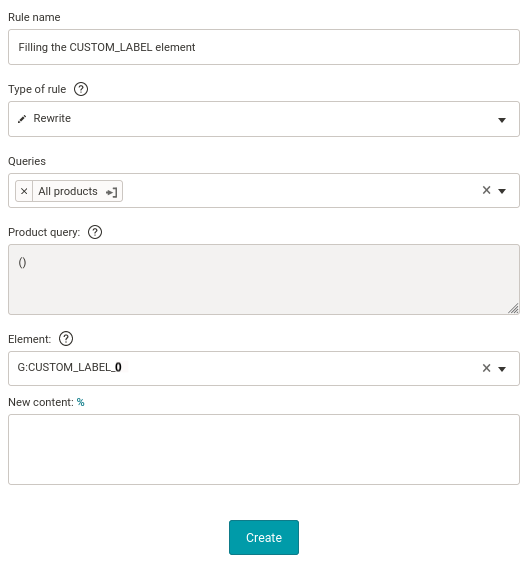Screen dimensions: 528x562
Task: Expand the Element dropdown arrow
Action: pos(502,369)
